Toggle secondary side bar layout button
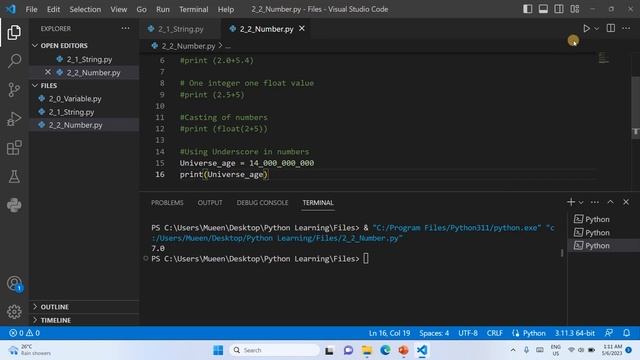This screenshot has width=640, height=360. (x=559, y=9)
